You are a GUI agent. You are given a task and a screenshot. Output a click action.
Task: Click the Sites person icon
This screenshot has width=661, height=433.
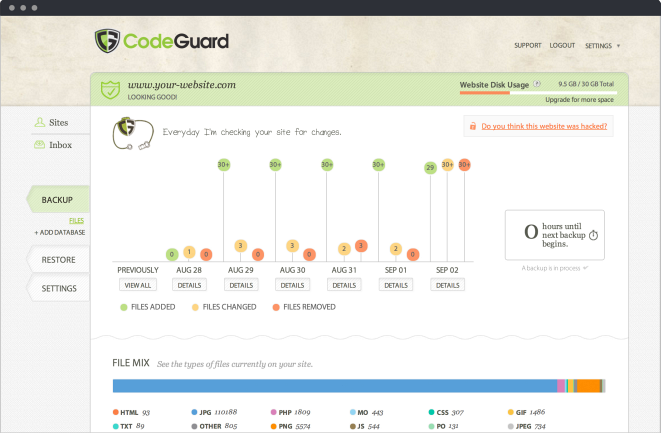click(40, 122)
